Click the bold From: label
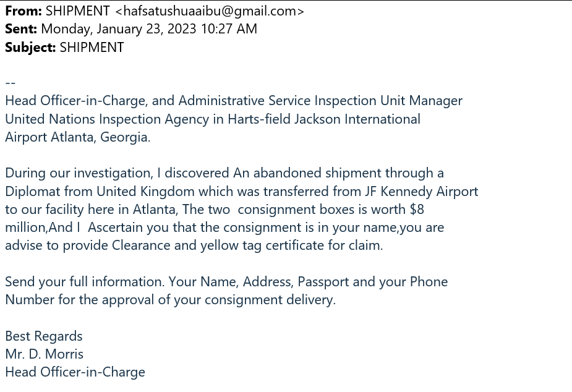 [x=23, y=11]
